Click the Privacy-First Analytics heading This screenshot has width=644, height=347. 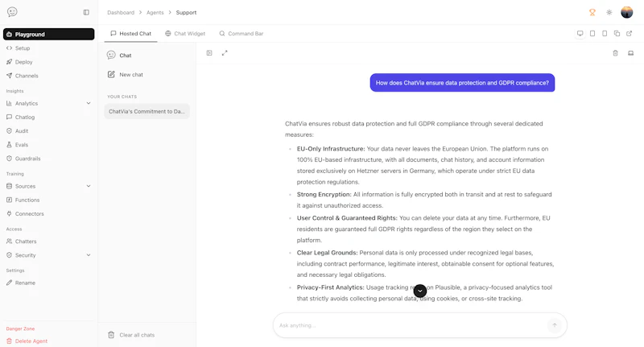pos(331,287)
